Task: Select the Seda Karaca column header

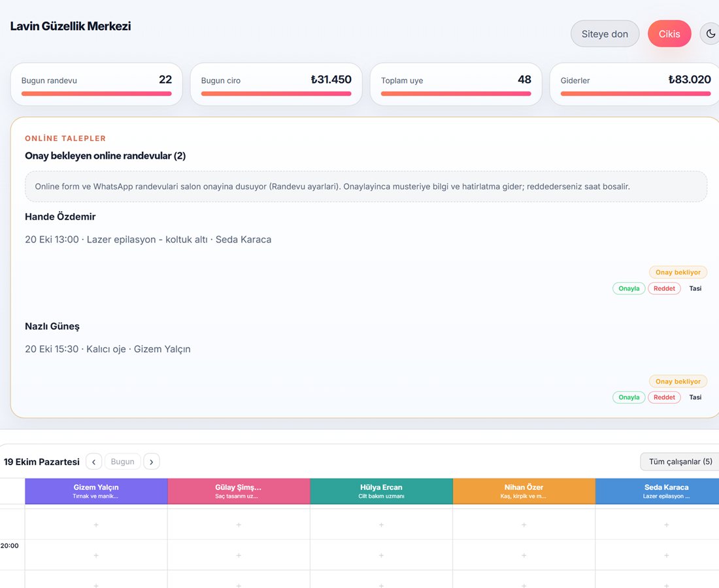Action: click(x=657, y=491)
